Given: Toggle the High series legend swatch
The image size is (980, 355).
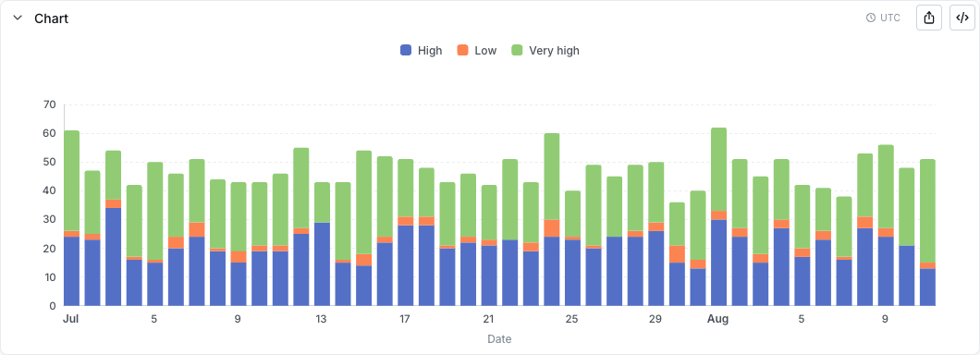Looking at the screenshot, I should (406, 51).
